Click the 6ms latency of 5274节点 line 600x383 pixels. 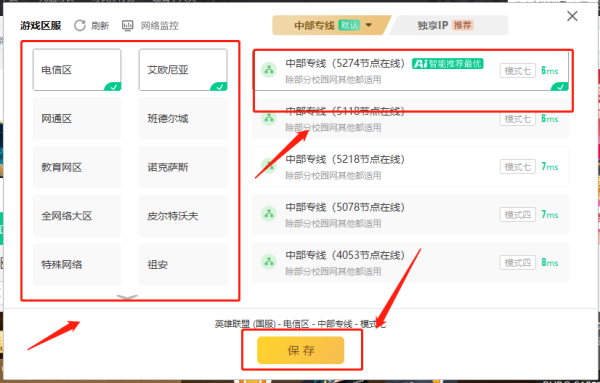(x=549, y=71)
